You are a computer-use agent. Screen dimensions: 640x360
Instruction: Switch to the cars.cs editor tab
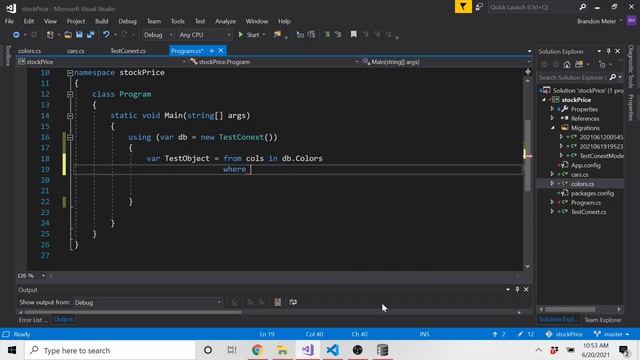point(76,51)
